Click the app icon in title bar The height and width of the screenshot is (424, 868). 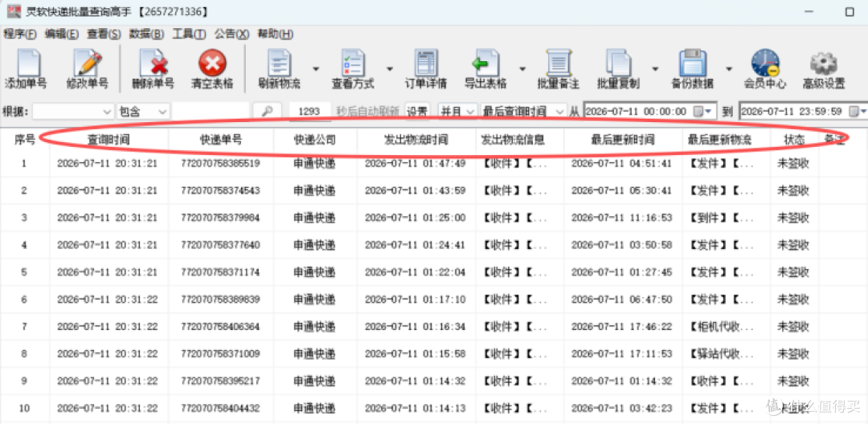(x=14, y=11)
